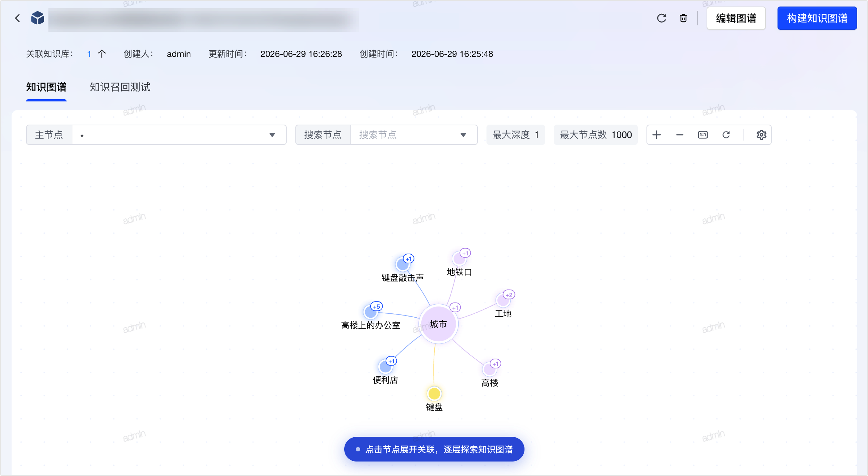Viewport: 868px width, 476px height.
Task: Zoom in the graph with plus icon
Action: point(657,135)
